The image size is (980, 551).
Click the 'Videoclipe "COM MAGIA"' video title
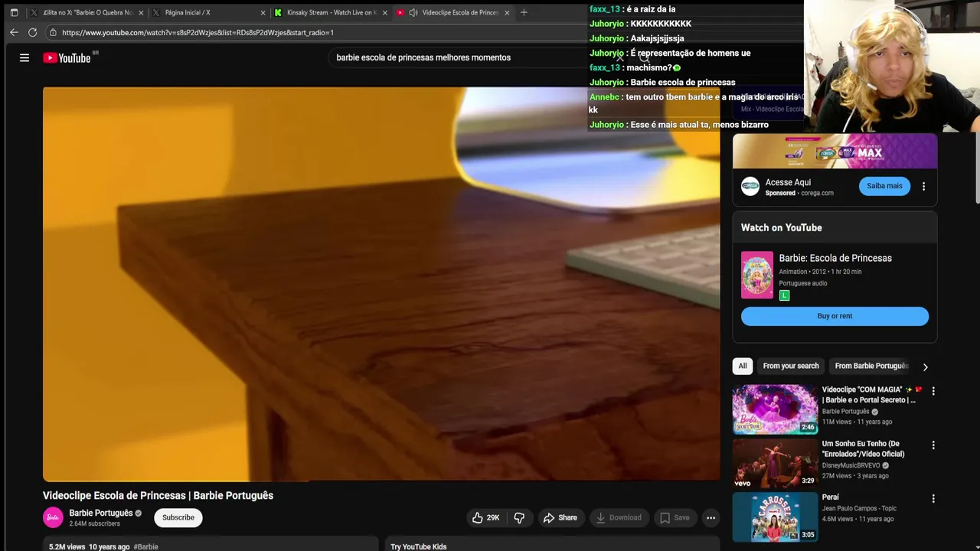click(x=872, y=395)
